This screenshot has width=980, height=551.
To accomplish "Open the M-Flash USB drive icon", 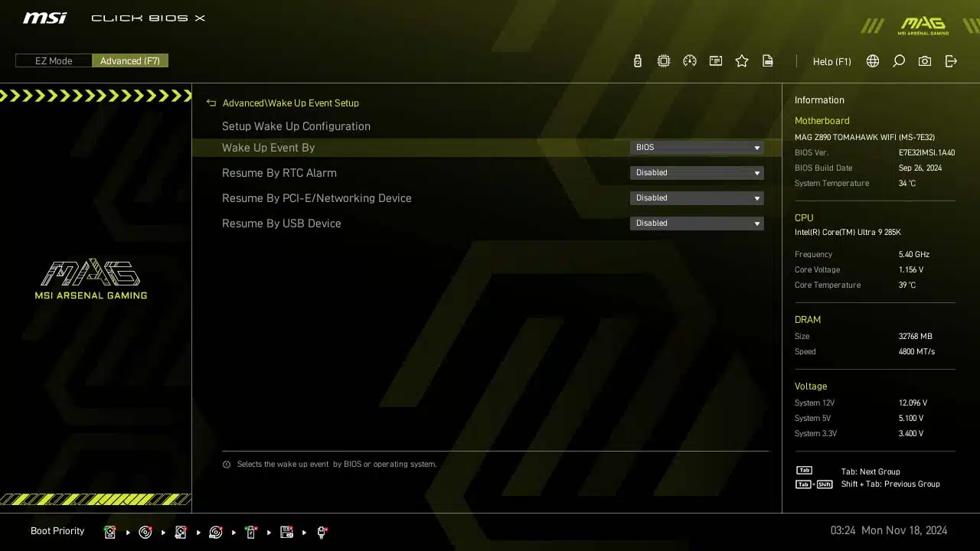I will pos(637,61).
